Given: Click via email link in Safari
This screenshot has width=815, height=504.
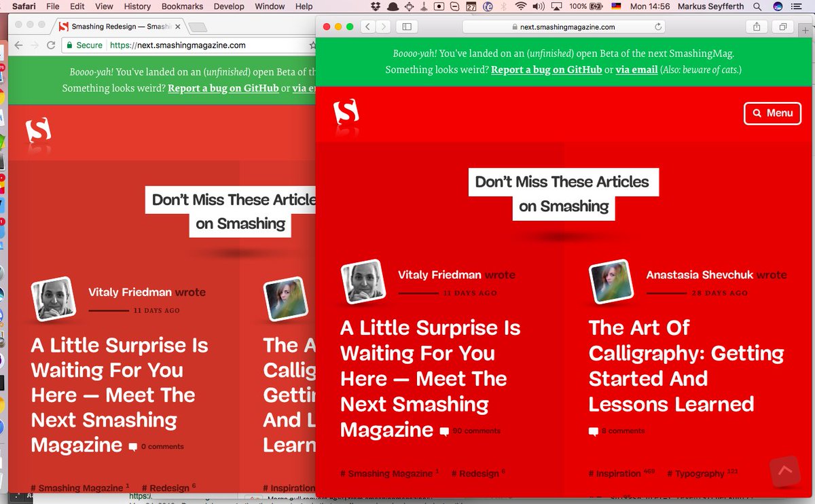Looking at the screenshot, I should click(636, 69).
